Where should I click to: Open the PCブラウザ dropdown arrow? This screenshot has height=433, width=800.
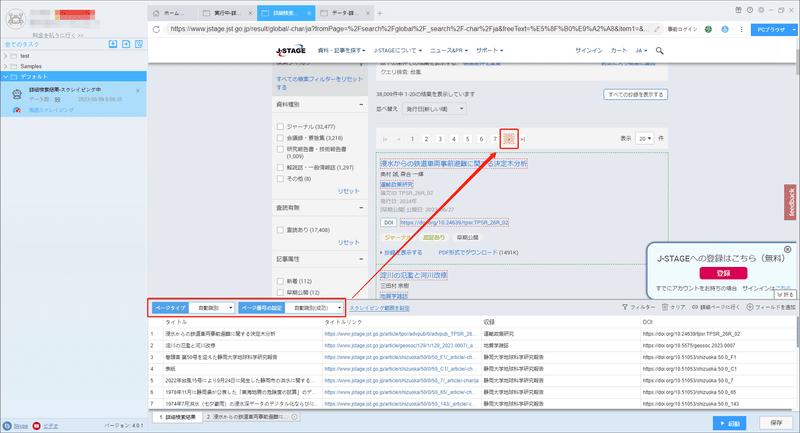[793, 30]
